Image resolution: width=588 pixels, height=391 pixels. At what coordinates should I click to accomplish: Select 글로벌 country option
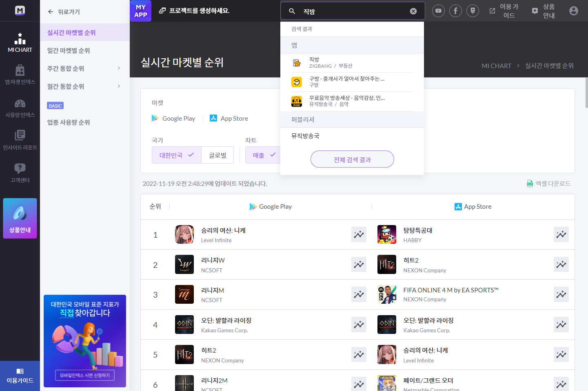pyautogui.click(x=217, y=155)
